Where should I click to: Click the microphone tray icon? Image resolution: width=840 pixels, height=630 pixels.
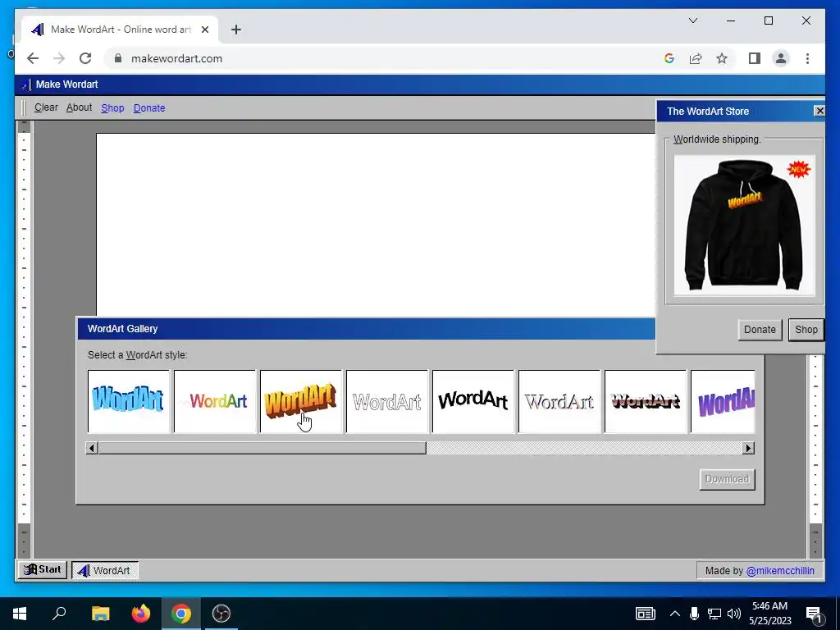pyautogui.click(x=694, y=614)
